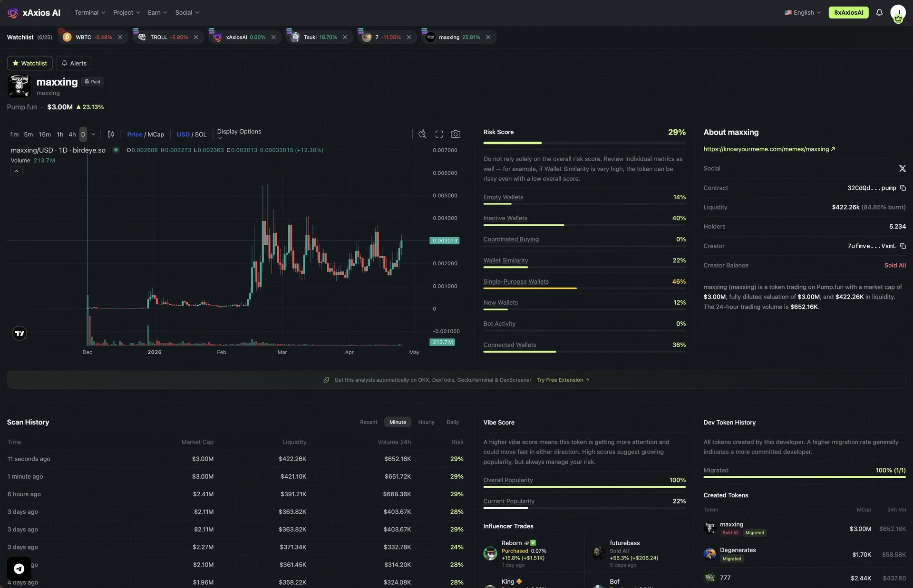Click the Connected Wallets metric label
This screenshot has height=588, width=913.
pyautogui.click(x=510, y=345)
